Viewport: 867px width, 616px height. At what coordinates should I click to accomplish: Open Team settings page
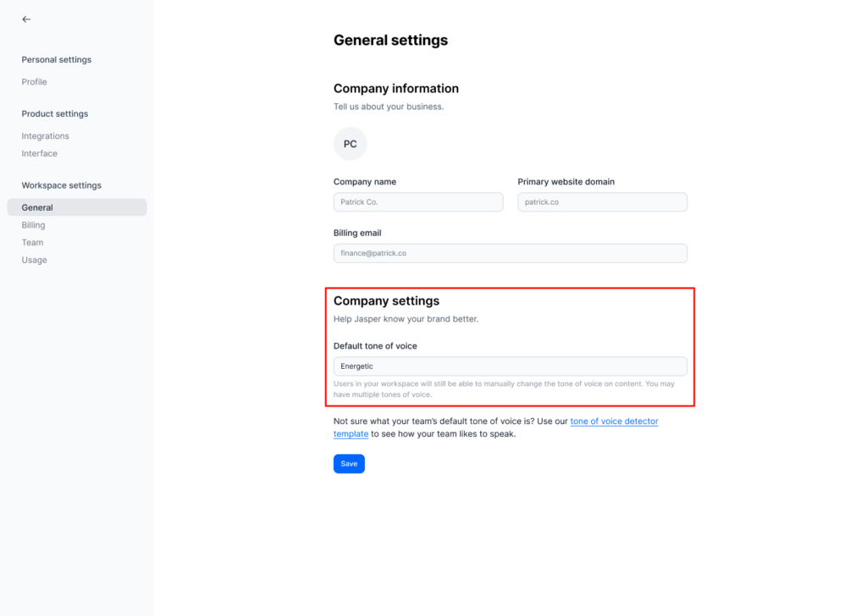[x=32, y=243]
